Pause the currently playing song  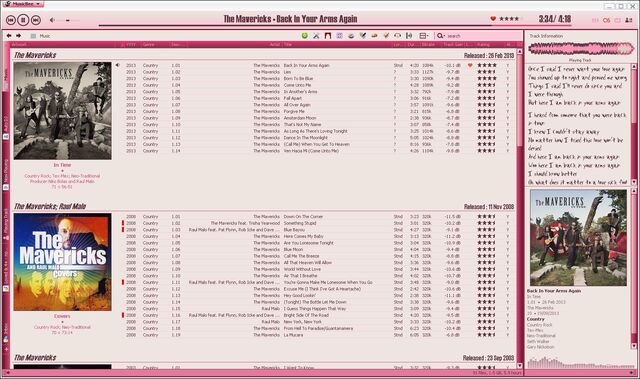23,20
